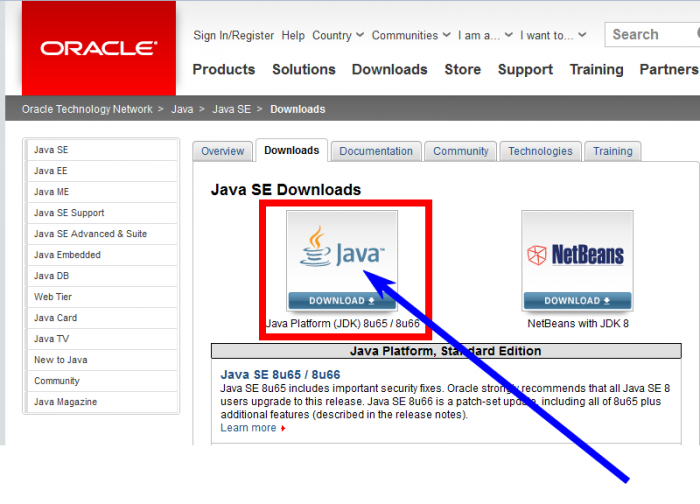Open Web Tier sidebar item
Screen dimensions: 700x504
[102, 297]
